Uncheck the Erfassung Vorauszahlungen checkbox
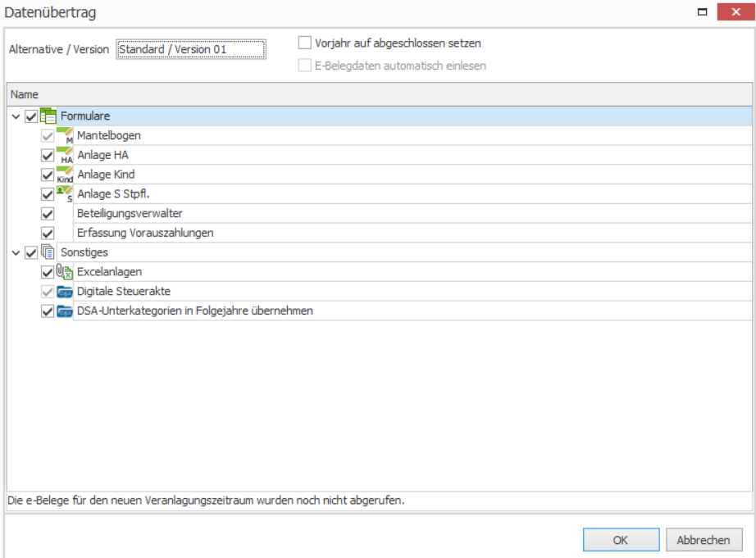 48,234
